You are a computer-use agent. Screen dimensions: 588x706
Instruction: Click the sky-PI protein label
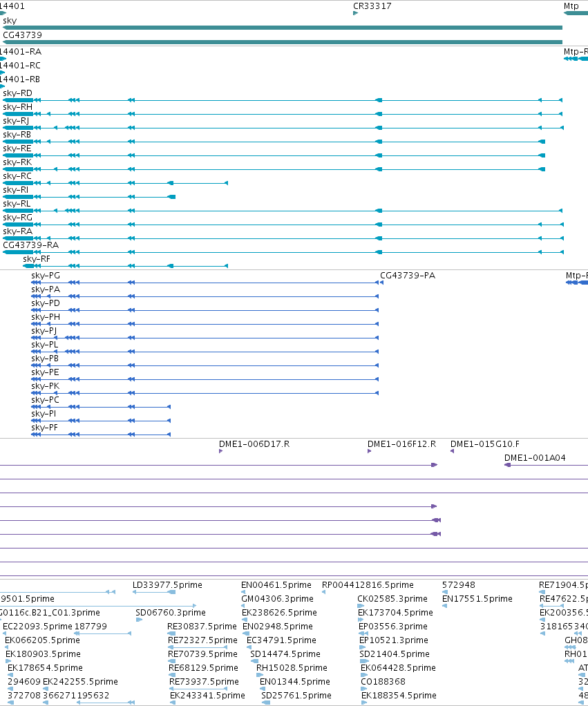pos(44,414)
